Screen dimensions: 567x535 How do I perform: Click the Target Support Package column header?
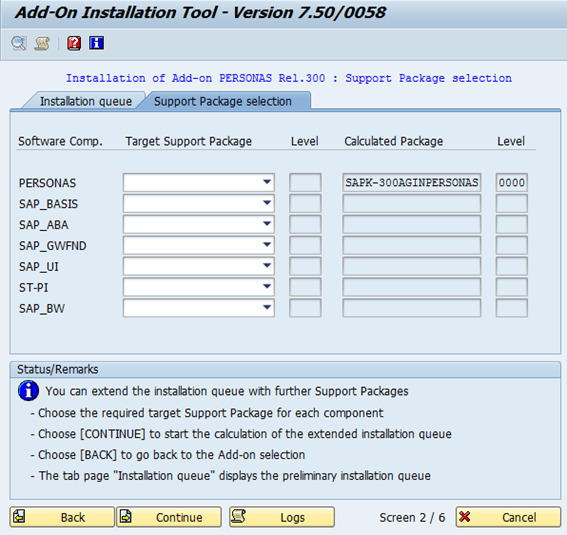point(188,141)
